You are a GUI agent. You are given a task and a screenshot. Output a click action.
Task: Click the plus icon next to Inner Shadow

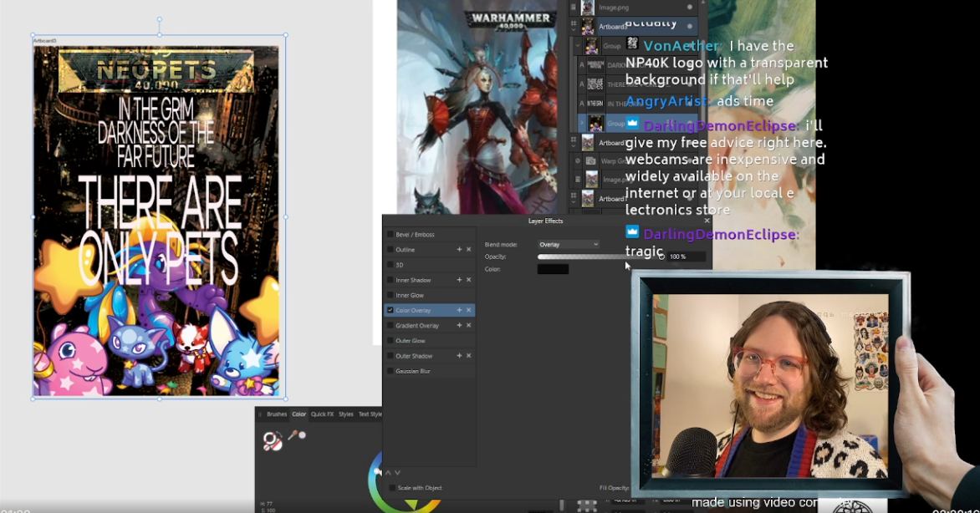click(x=459, y=280)
